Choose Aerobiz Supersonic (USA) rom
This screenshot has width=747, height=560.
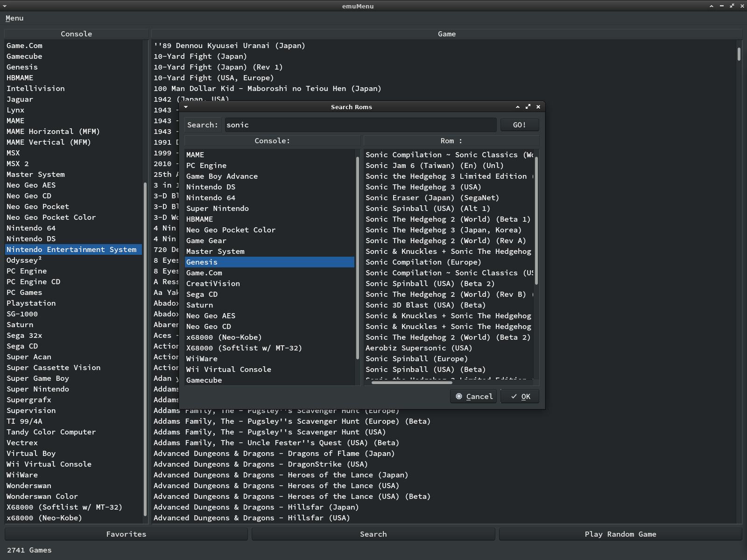[x=449, y=348]
